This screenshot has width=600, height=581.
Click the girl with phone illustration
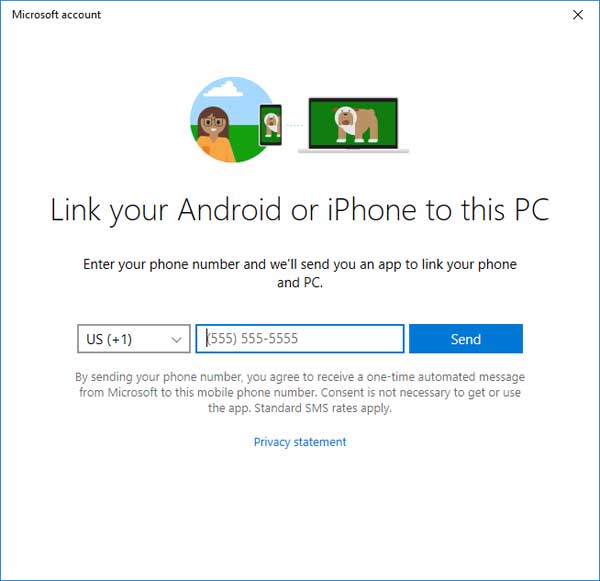[236, 120]
